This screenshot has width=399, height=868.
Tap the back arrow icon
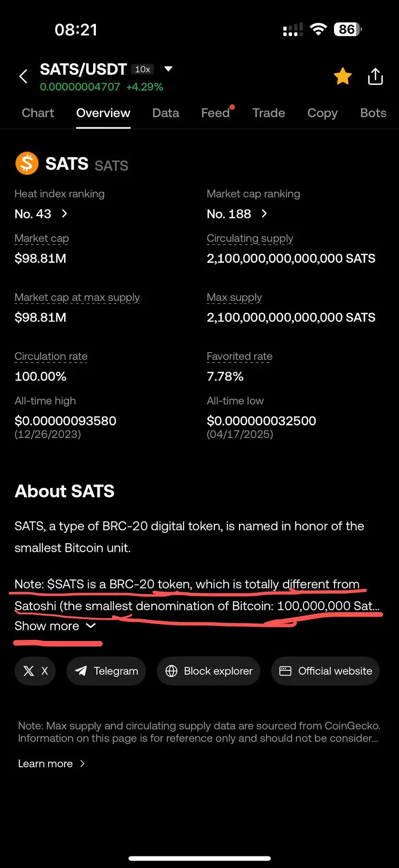click(23, 76)
